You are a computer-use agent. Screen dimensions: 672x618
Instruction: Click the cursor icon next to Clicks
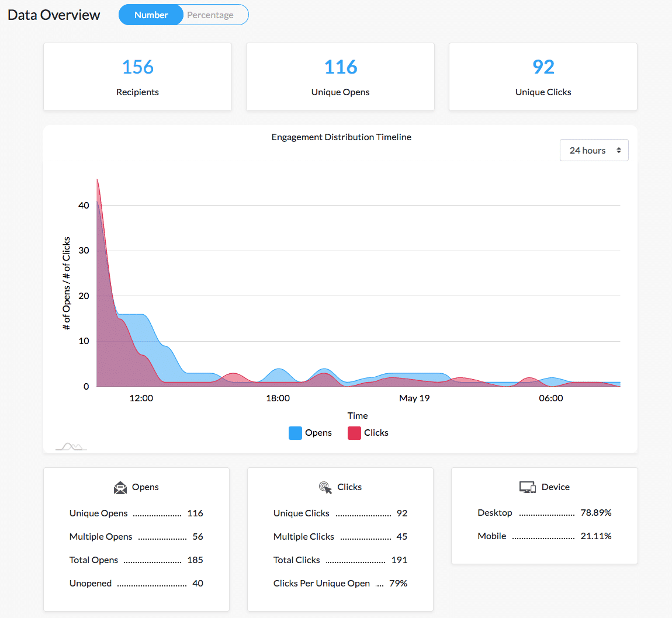point(325,487)
